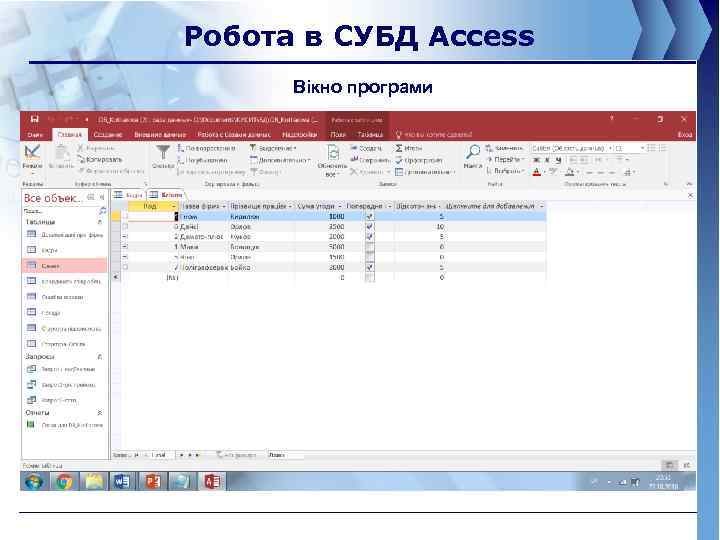The image size is (720, 540).
Task: Click the Заменить replace button
Action: [x=505, y=148]
